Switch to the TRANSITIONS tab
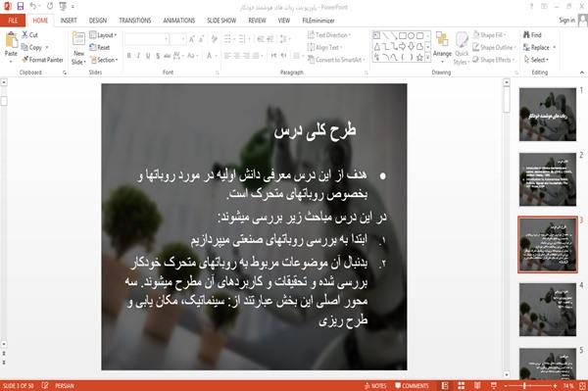 click(x=135, y=21)
